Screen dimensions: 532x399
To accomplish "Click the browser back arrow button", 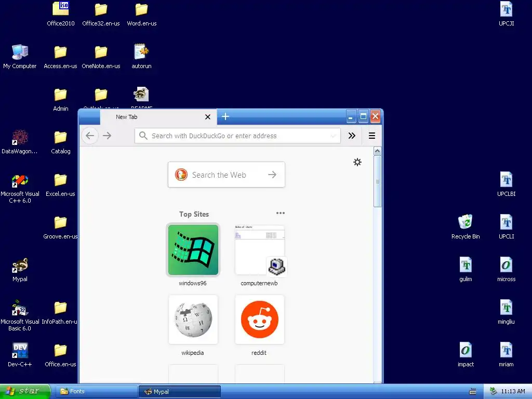I will (90, 136).
